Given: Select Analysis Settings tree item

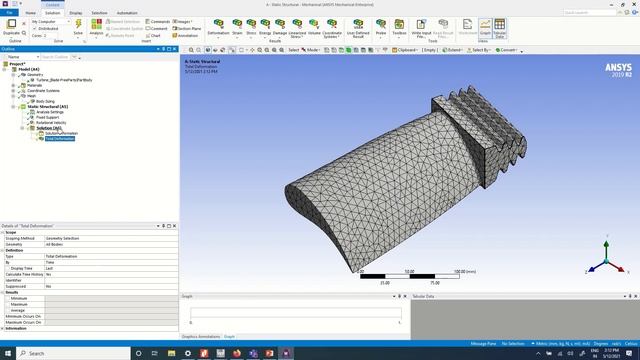Looking at the screenshot, I should [50, 112].
